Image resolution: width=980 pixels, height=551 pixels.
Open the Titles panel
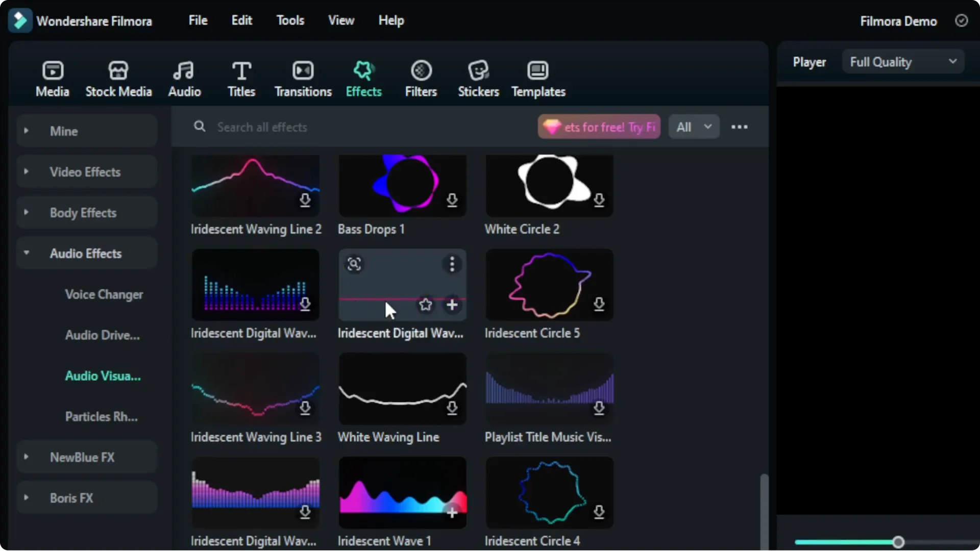(x=241, y=78)
